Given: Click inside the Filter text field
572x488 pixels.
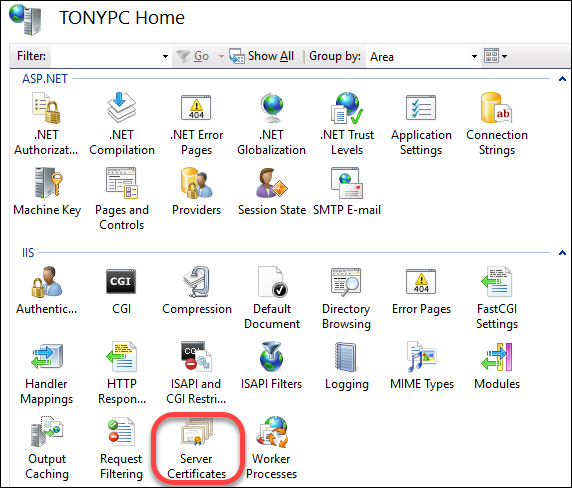Looking at the screenshot, I should [105, 57].
